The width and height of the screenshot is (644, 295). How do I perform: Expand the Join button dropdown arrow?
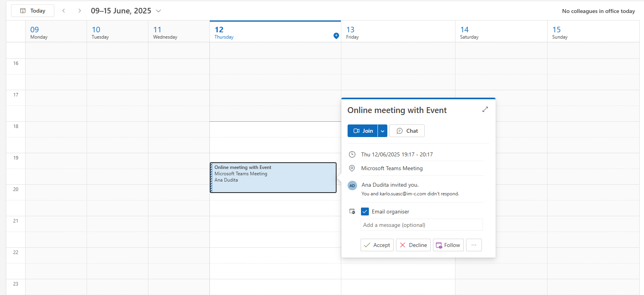(x=383, y=131)
